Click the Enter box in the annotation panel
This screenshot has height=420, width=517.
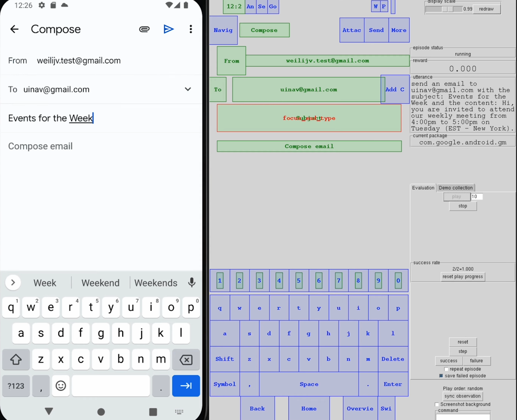coord(393,384)
